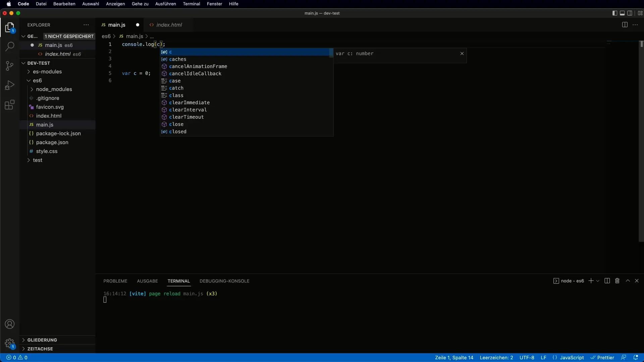Open the Accounts menu in activity bar
The image size is (644, 362).
pyautogui.click(x=10, y=324)
